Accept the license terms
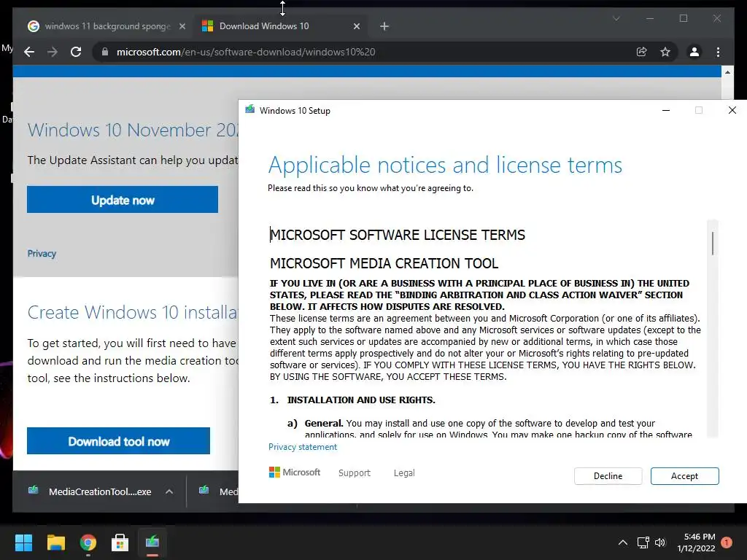 tap(684, 475)
